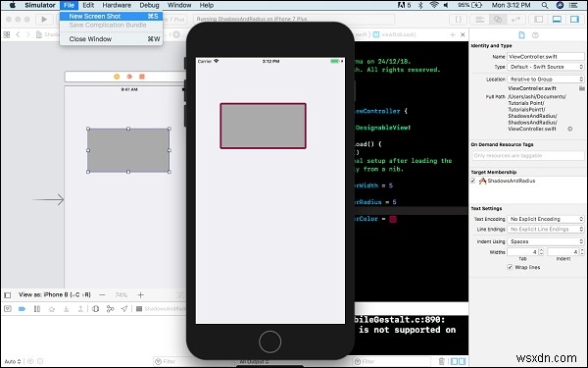The width and height of the screenshot is (588, 368).
Task: Open the Window menu
Action: point(179,5)
